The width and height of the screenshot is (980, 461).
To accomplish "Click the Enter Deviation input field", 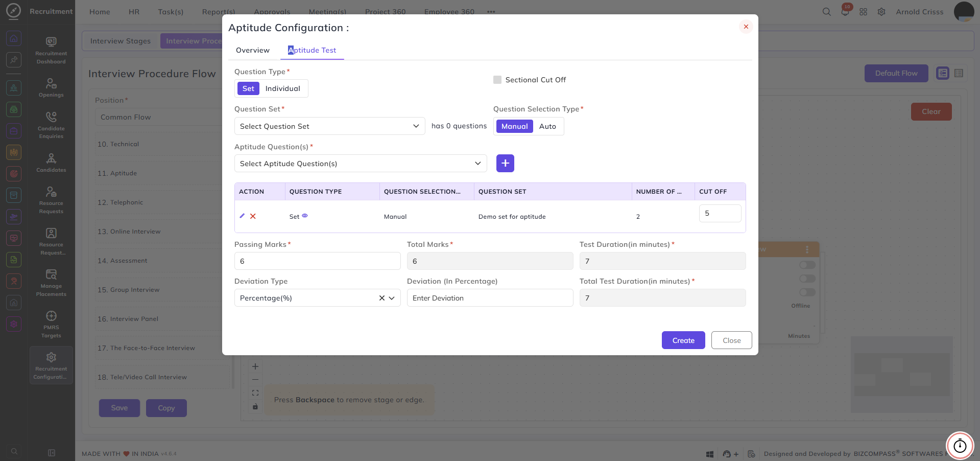I will (490, 298).
